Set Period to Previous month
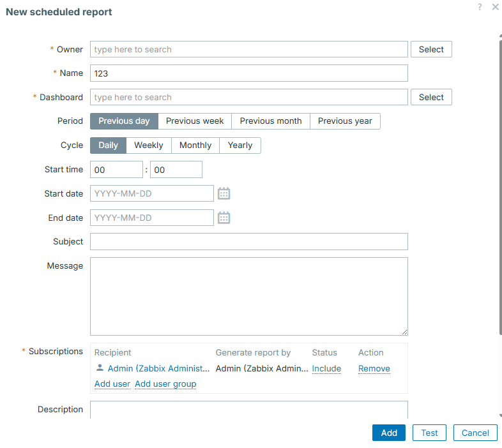 (271, 121)
